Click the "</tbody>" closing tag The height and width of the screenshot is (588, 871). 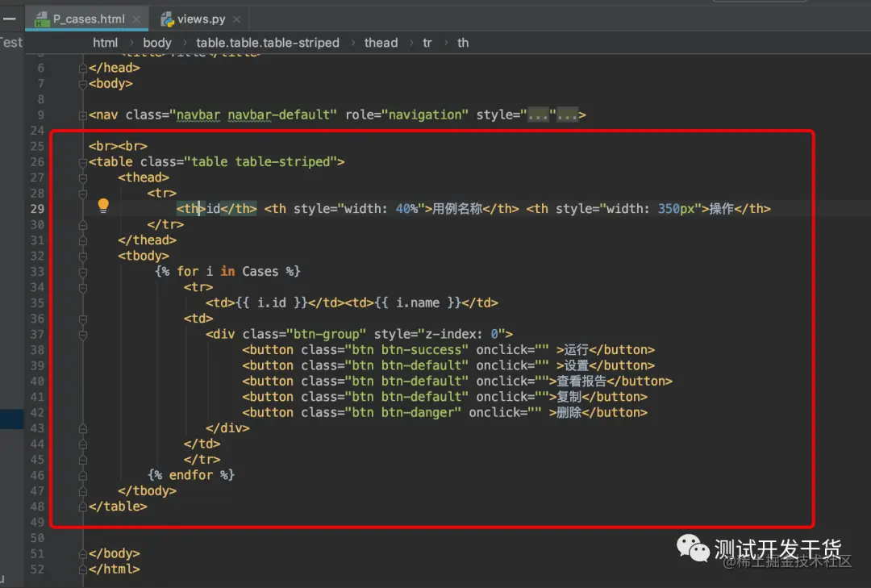click(x=148, y=491)
